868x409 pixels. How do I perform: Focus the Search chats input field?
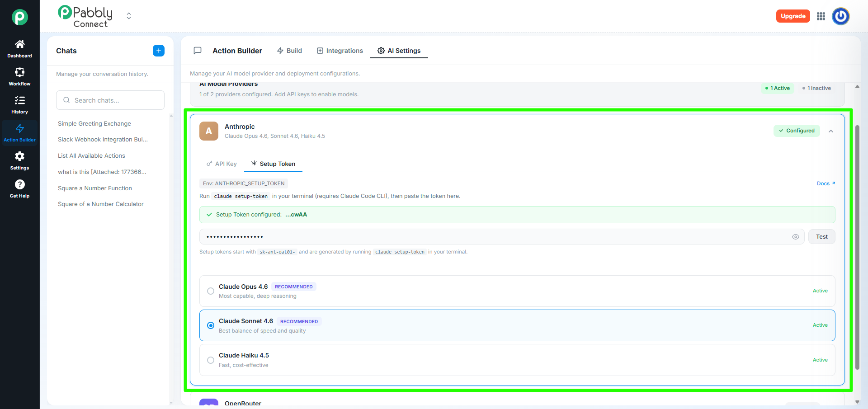(x=110, y=100)
